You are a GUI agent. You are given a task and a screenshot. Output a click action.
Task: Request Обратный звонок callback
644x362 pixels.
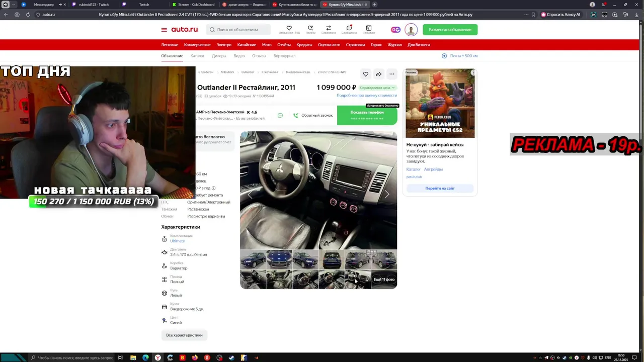[313, 115]
